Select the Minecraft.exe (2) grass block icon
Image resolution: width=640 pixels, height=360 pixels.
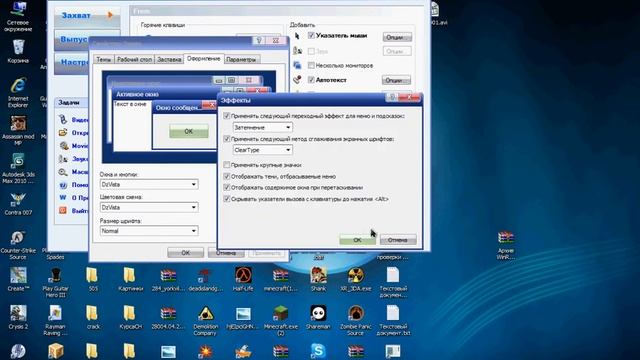click(280, 320)
